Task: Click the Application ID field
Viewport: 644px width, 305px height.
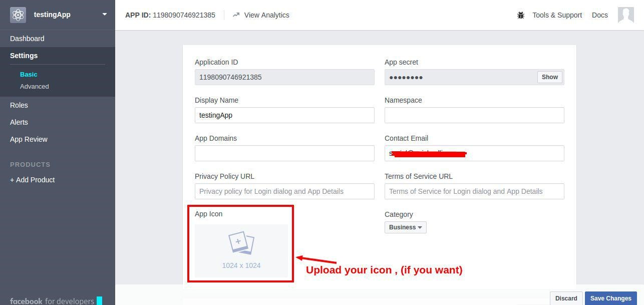Action: tap(284, 77)
